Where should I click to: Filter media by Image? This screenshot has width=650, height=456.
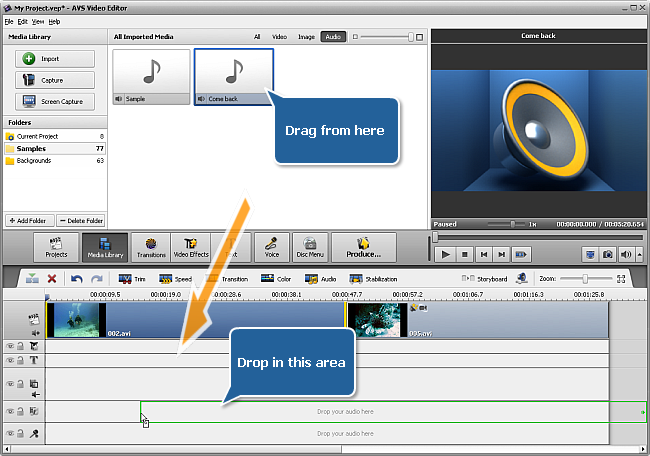pos(306,37)
